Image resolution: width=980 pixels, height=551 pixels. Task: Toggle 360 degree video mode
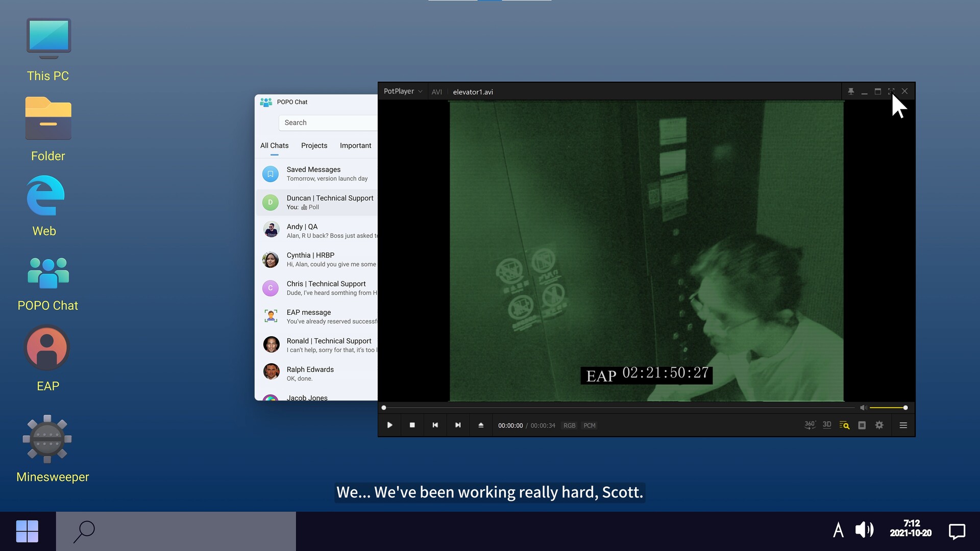(x=810, y=425)
